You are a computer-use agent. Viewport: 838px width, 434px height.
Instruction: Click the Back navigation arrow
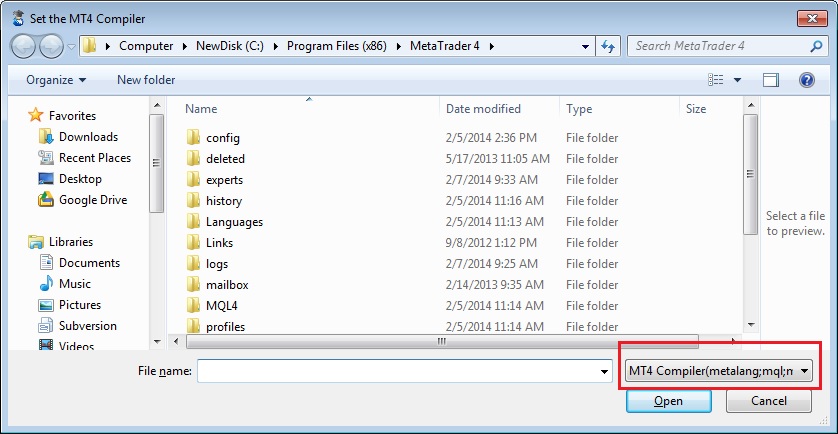pos(24,46)
